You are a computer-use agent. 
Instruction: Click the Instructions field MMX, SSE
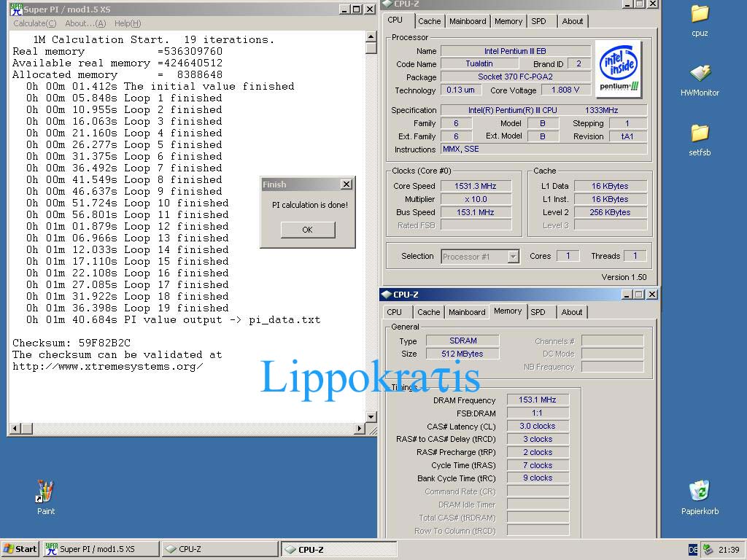tap(544, 149)
